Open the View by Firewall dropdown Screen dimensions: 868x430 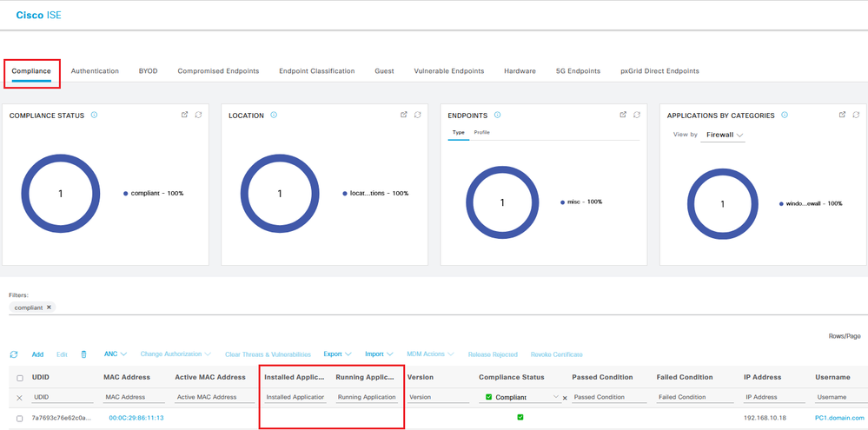[x=722, y=135]
